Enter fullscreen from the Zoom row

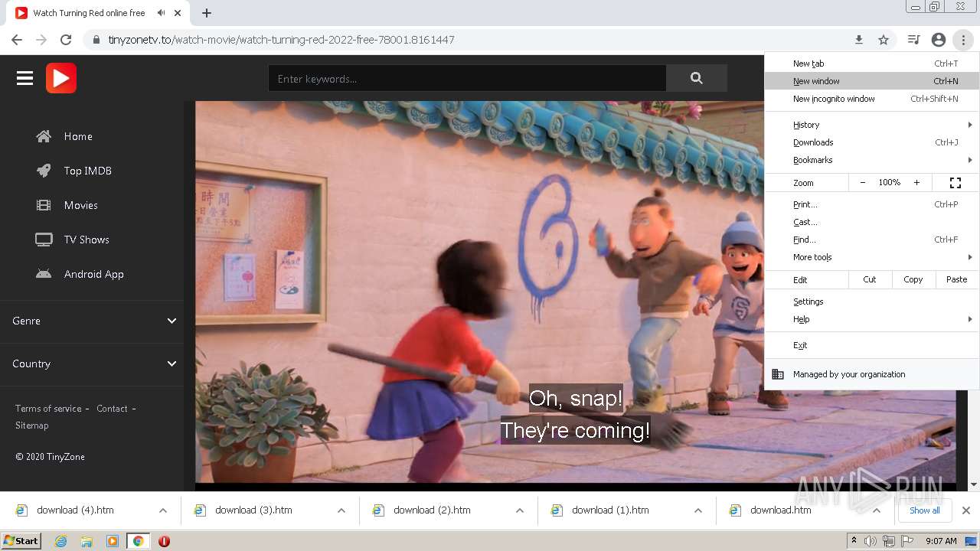point(955,183)
